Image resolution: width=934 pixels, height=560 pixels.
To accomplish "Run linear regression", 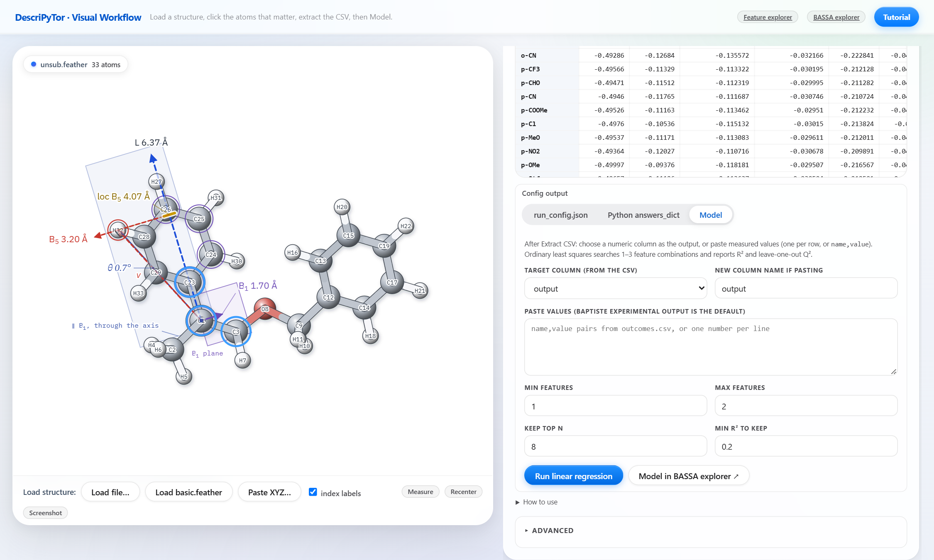I will point(573,476).
